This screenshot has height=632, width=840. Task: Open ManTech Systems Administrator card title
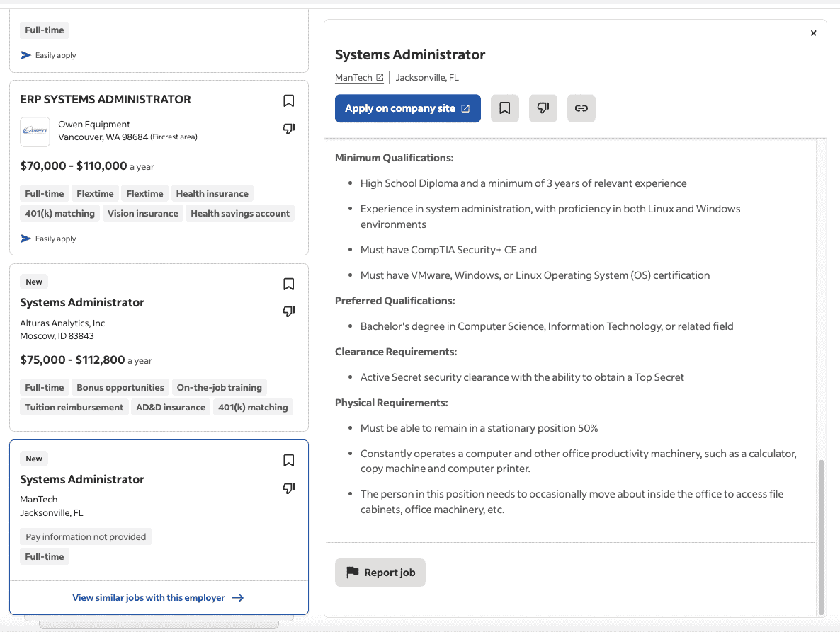[82, 480]
